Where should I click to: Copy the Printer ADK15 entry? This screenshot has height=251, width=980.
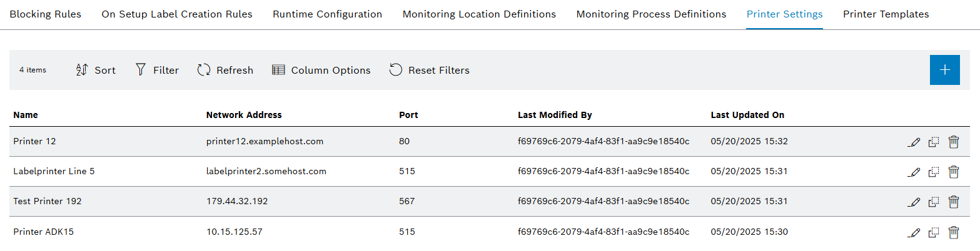coord(934,232)
